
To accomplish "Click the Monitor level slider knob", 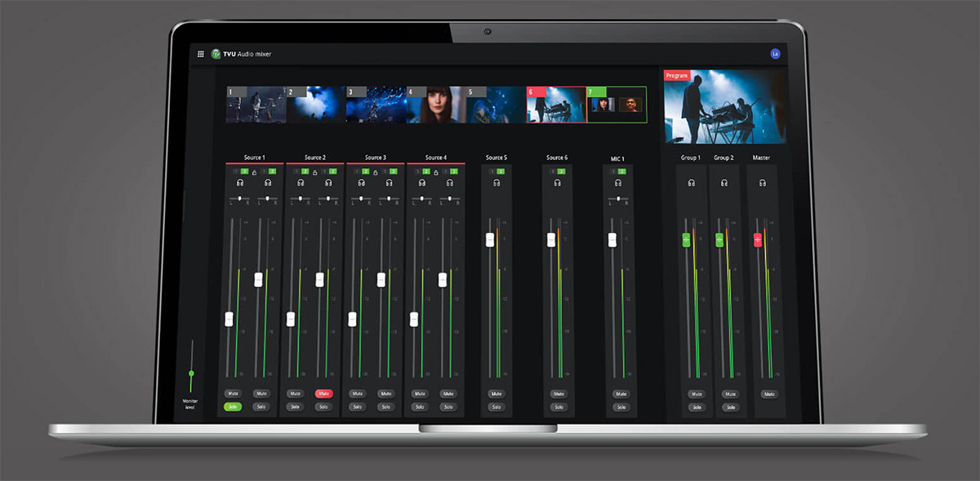I will point(191,374).
